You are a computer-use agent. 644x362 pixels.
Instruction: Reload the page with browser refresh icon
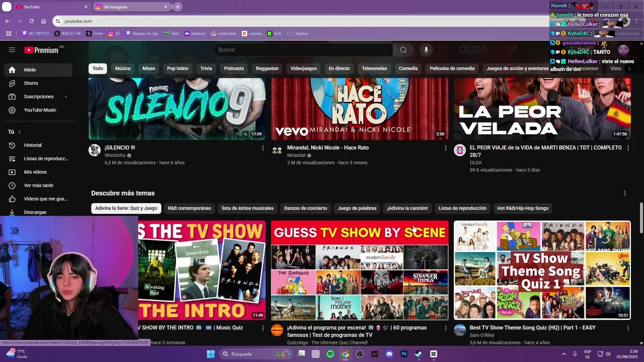click(31, 21)
